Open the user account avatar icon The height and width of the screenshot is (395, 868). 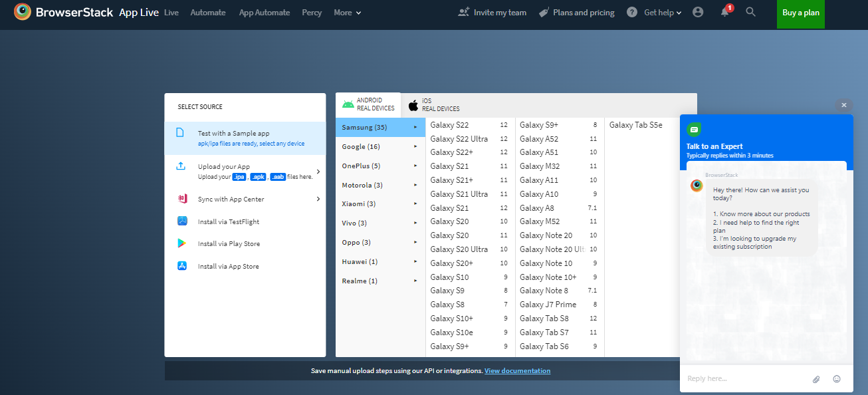point(697,12)
